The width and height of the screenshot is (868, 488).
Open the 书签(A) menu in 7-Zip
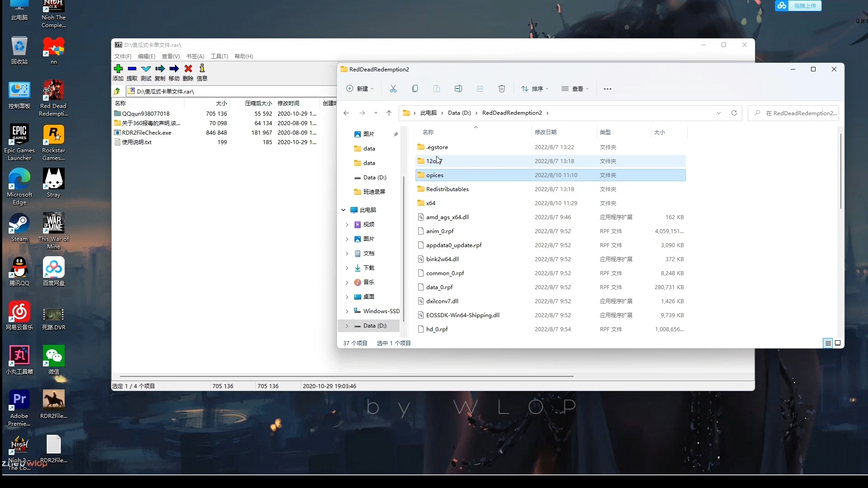pyautogui.click(x=195, y=56)
